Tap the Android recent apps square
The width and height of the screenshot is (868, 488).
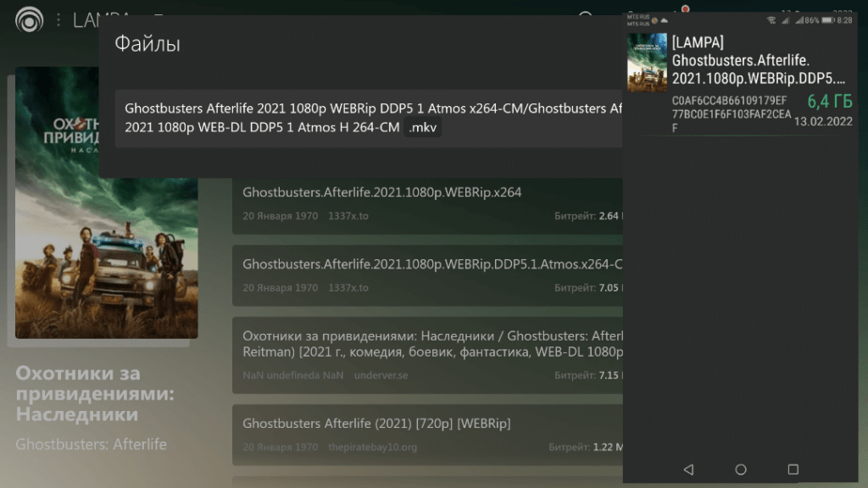click(793, 469)
